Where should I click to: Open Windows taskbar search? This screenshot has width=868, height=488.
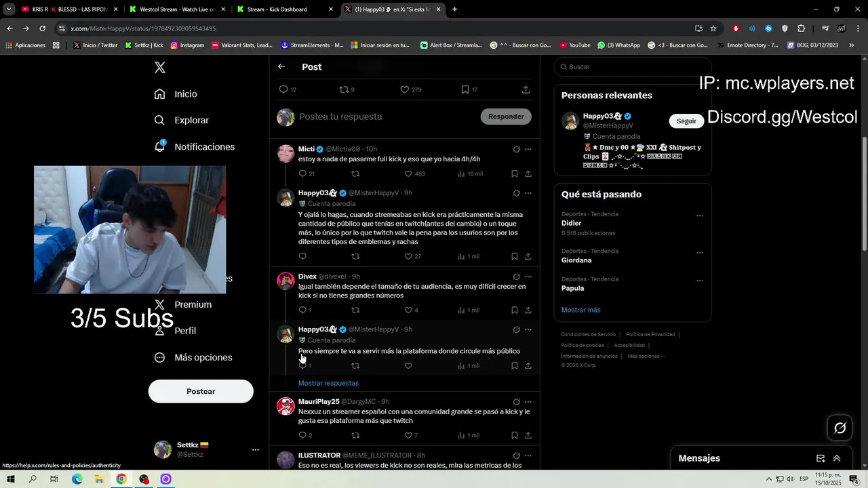point(33,479)
